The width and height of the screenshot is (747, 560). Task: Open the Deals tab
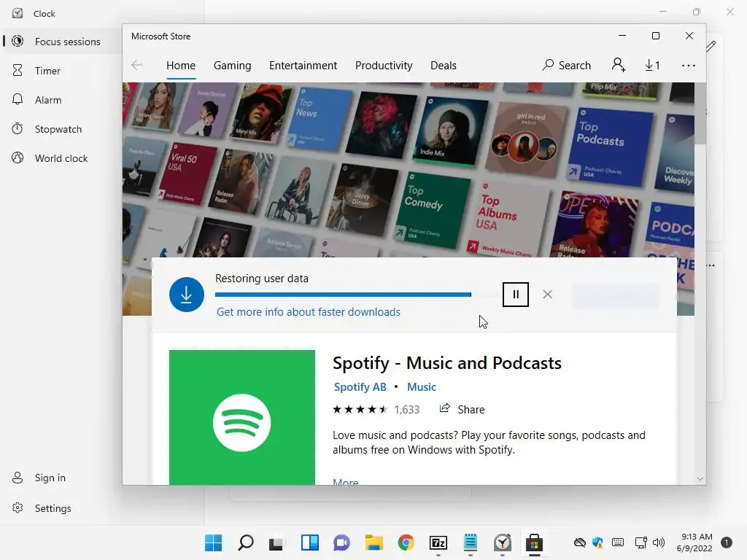tap(444, 65)
